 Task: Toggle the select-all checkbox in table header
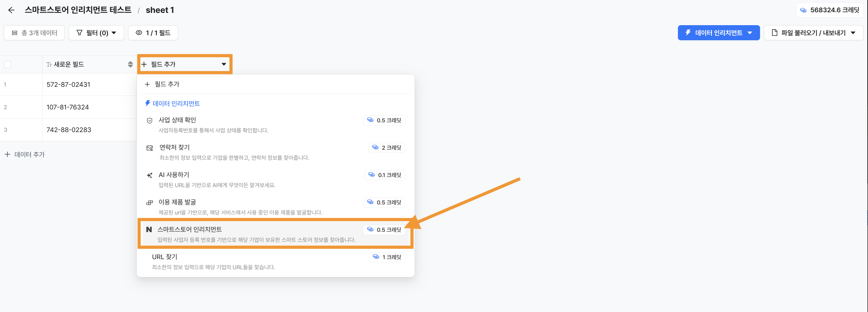[8, 64]
